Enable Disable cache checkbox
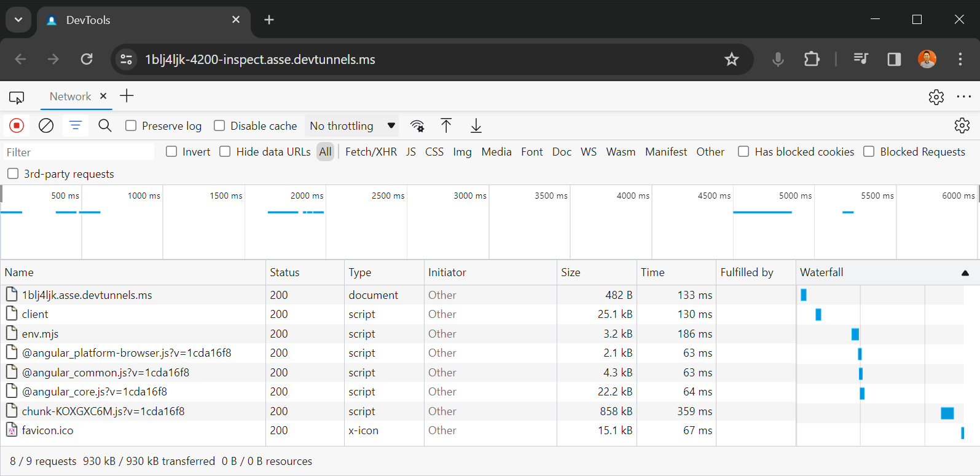This screenshot has height=476, width=980. [x=219, y=125]
